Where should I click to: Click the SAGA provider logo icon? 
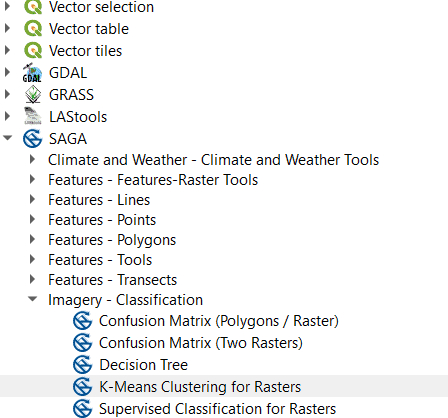coord(33,139)
